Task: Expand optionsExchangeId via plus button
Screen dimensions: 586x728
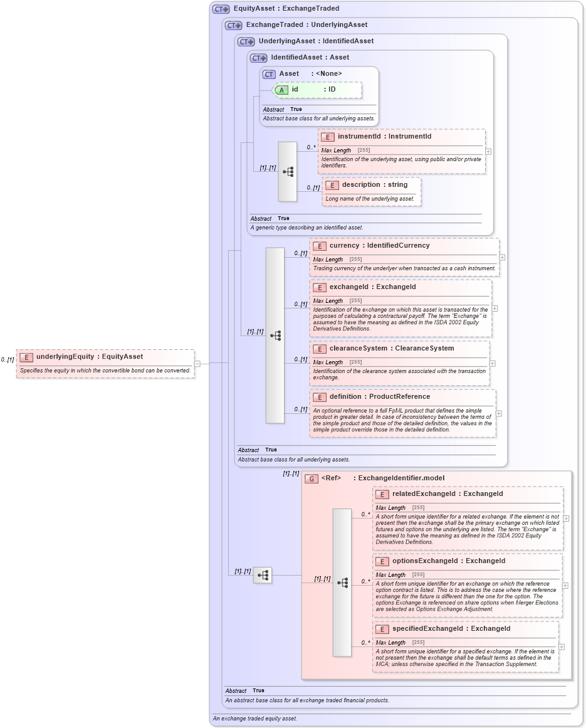Action: [565, 586]
